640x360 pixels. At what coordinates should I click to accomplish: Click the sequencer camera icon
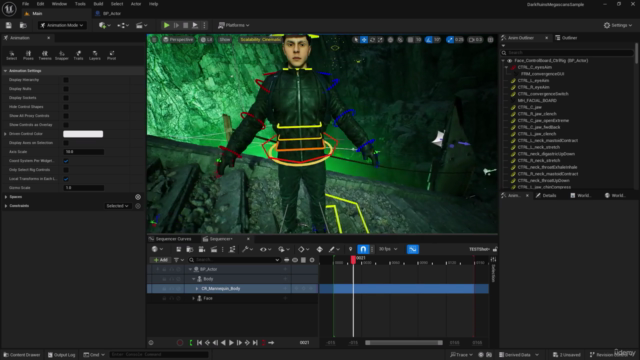pos(202,249)
